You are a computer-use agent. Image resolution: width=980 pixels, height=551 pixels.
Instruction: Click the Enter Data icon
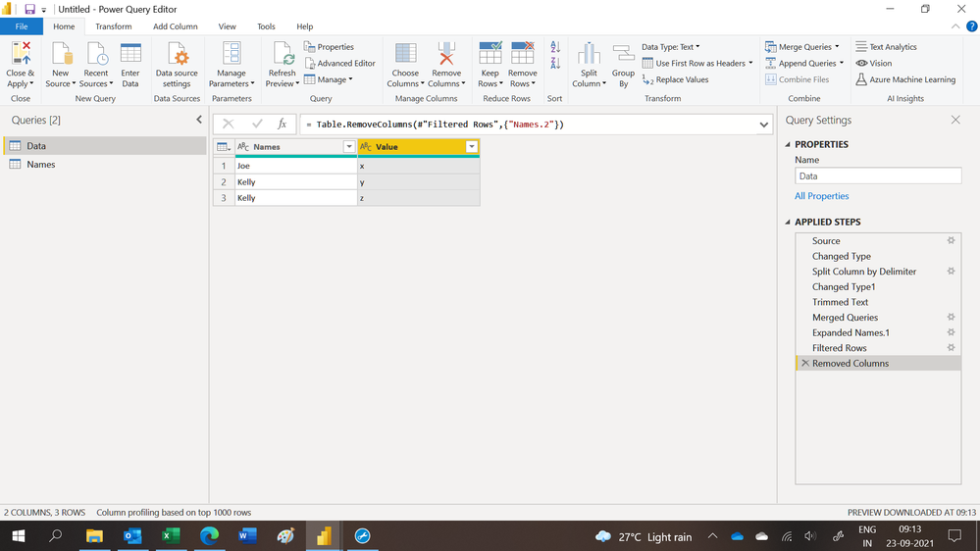130,54
